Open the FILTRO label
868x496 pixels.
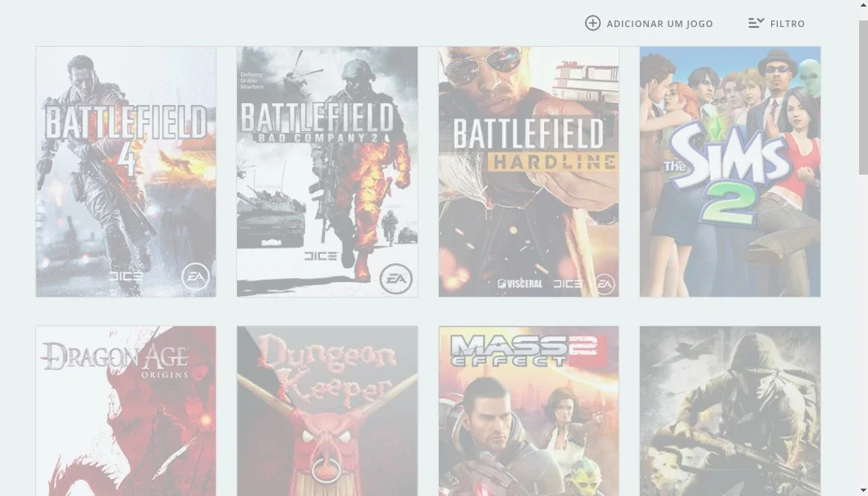788,24
